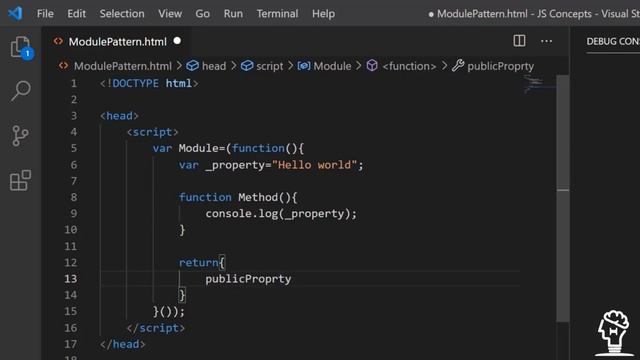This screenshot has height=360, width=640.
Task: Open the script breadcrumb dropdown
Action: (269, 66)
